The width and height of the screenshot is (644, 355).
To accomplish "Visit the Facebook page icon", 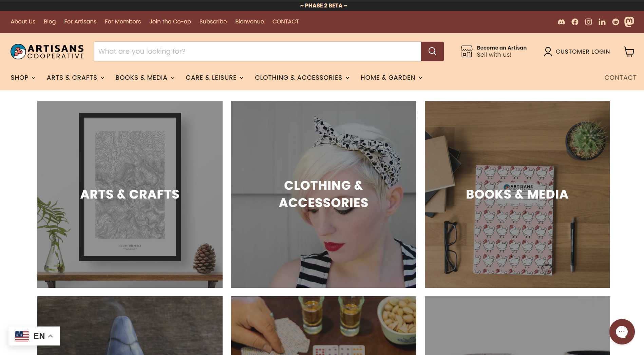I will pos(575,22).
